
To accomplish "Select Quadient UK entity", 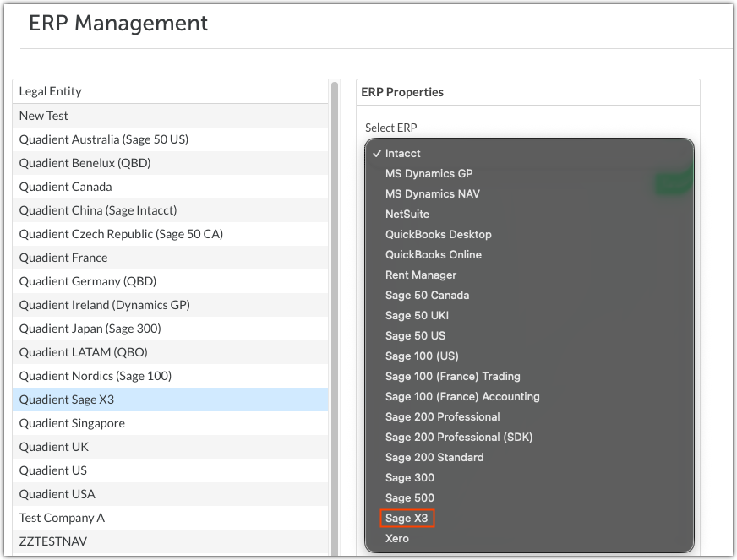I will click(170, 447).
